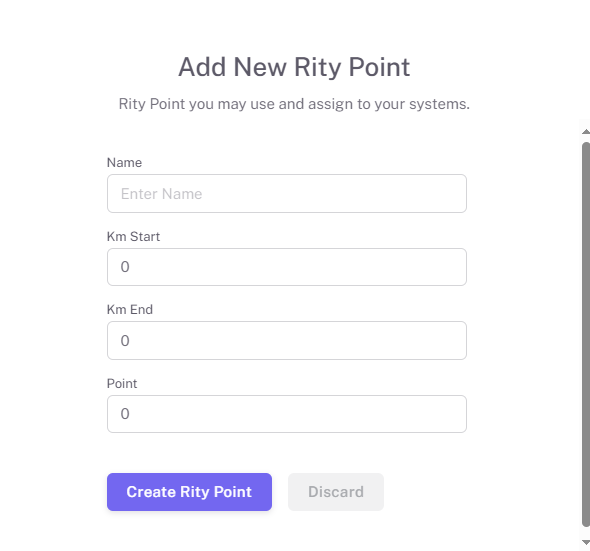Image resolution: width=590 pixels, height=551 pixels.
Task: Select the 0 value under Km Start
Action: pos(125,267)
